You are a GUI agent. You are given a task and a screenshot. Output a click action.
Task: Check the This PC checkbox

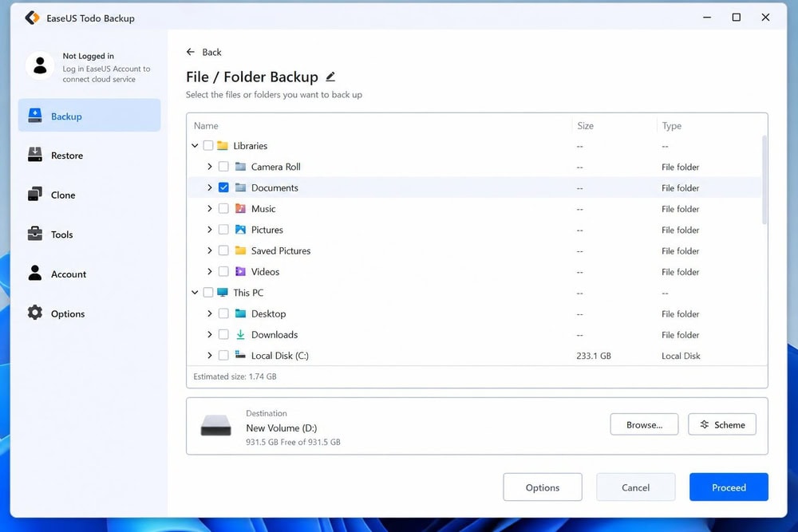tap(207, 293)
